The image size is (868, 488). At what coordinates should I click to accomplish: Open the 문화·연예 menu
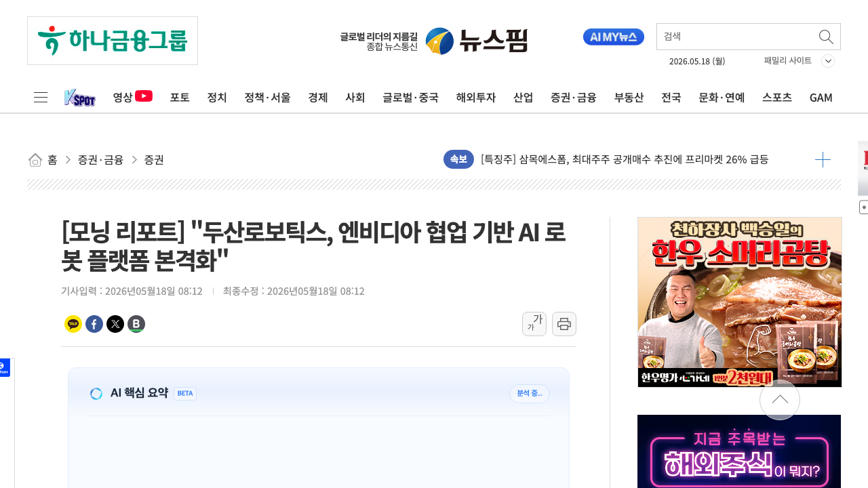coord(722,98)
